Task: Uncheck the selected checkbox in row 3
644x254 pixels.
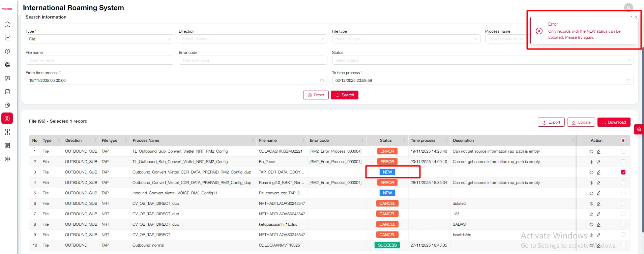Action: point(623,172)
